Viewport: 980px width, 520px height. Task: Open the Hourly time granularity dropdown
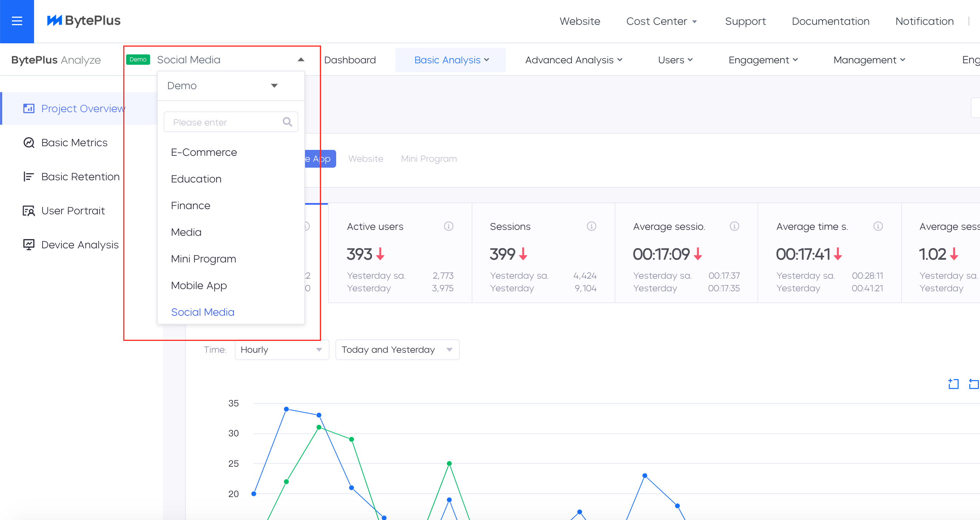click(x=281, y=350)
